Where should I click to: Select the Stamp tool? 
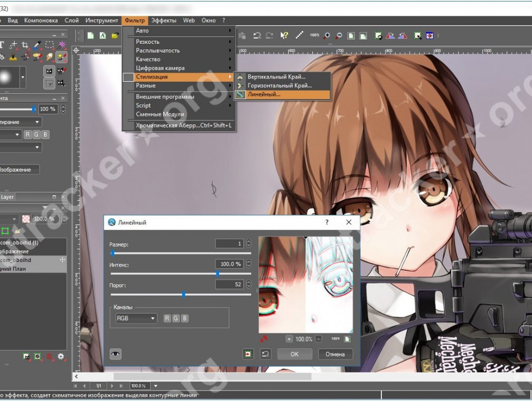13,57
